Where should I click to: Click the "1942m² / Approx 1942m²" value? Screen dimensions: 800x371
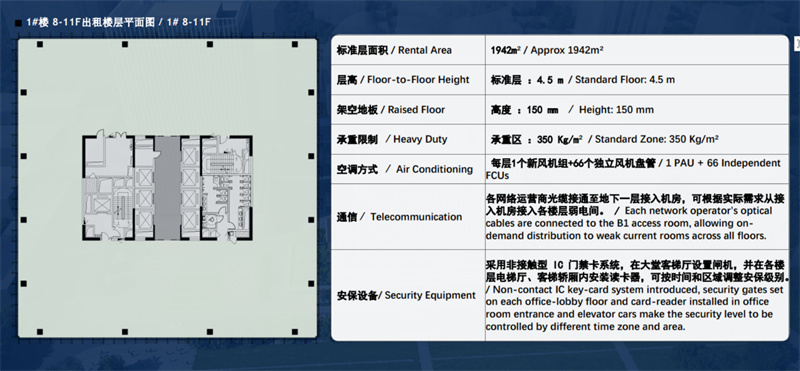(547, 50)
